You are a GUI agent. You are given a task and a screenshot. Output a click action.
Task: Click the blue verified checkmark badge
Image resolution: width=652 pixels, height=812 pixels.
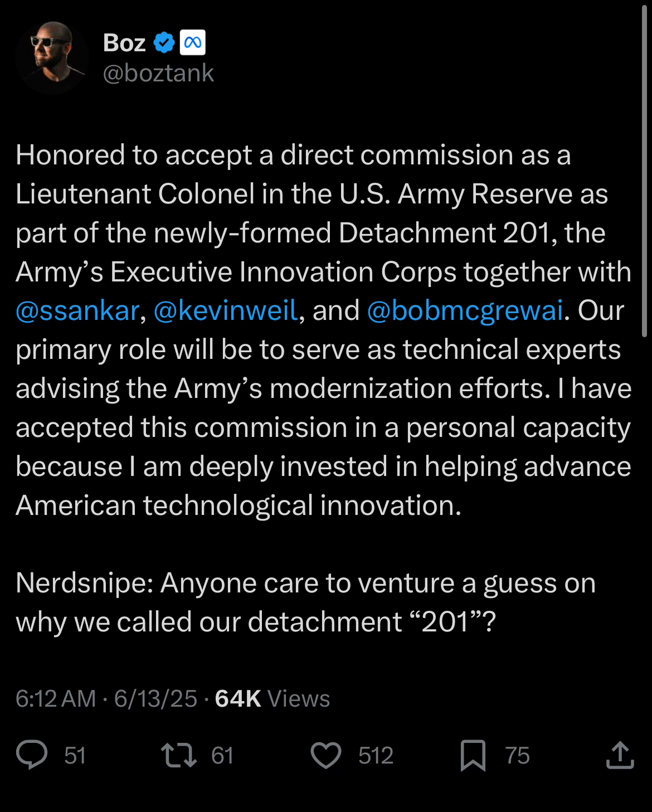point(164,43)
